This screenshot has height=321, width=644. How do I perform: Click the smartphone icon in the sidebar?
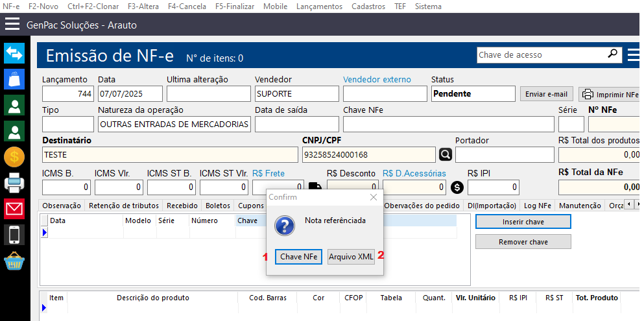14,235
